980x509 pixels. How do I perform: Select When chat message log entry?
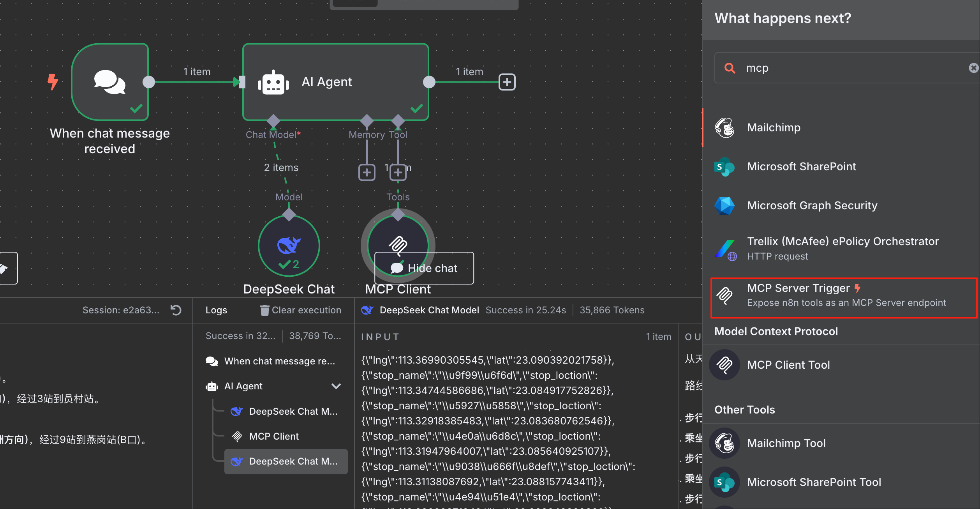279,361
